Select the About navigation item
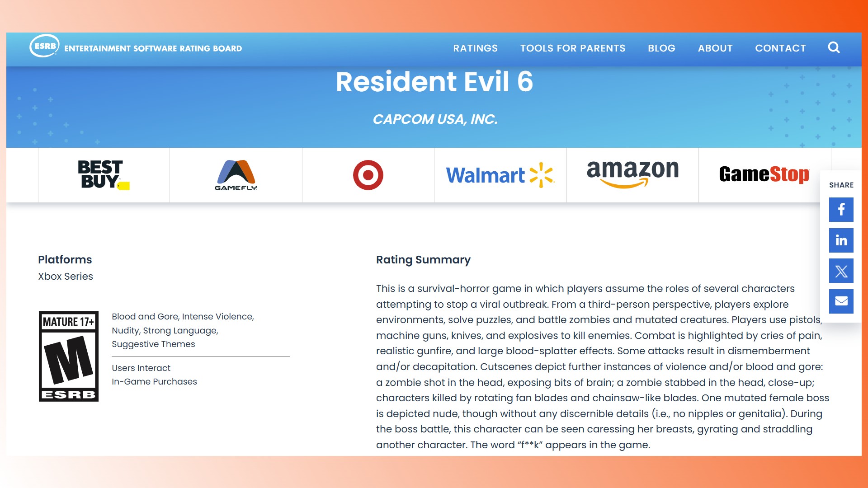The height and width of the screenshot is (488, 868). [715, 47]
